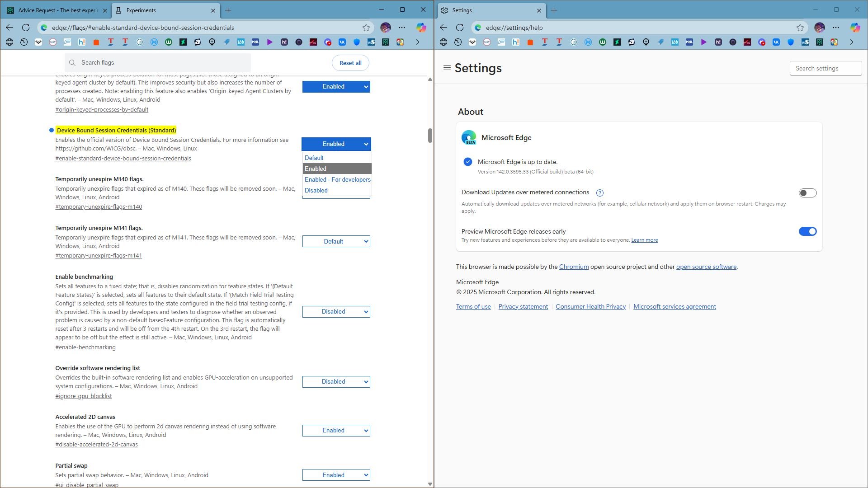
Task: Open the VK bookmark in the Experiments window
Action: click(x=342, y=42)
